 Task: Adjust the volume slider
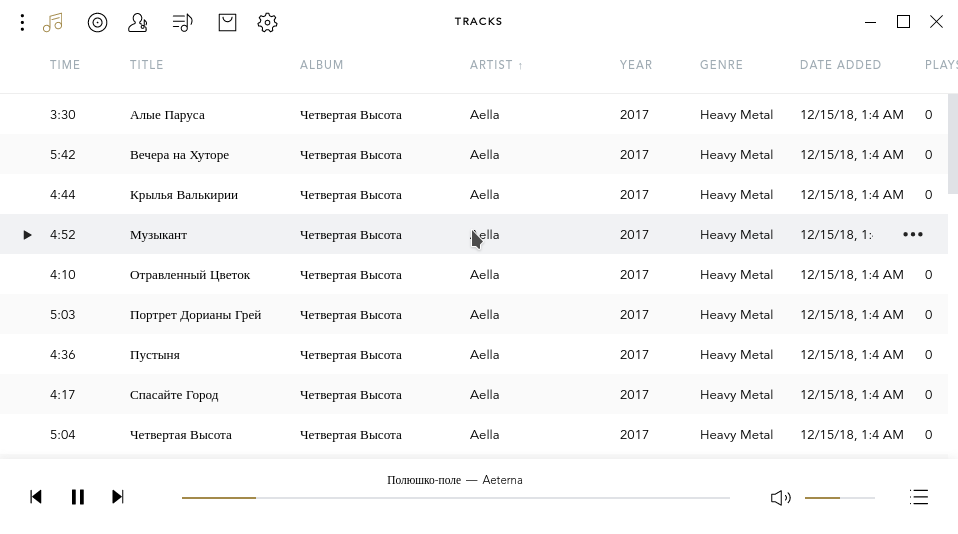tap(839, 498)
